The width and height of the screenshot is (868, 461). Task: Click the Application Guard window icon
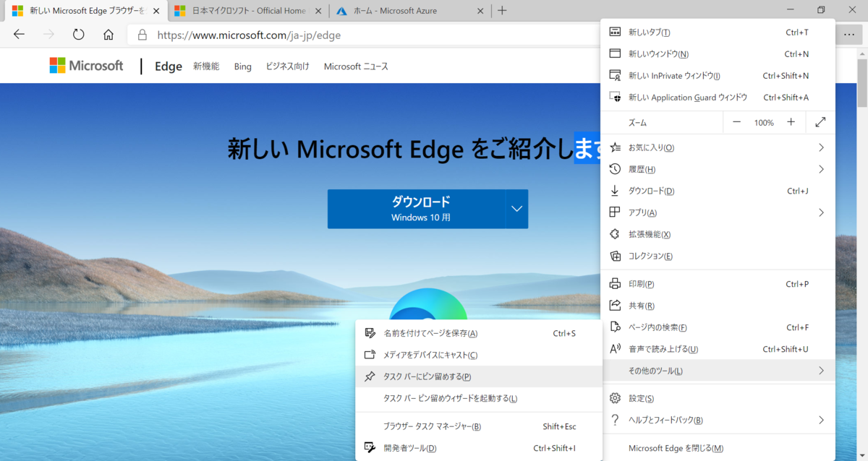point(616,97)
